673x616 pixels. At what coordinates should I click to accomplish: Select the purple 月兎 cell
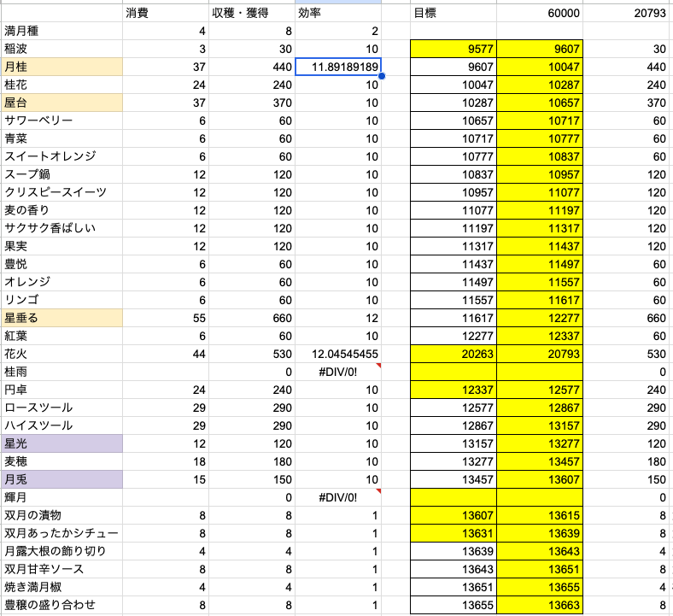point(61,479)
